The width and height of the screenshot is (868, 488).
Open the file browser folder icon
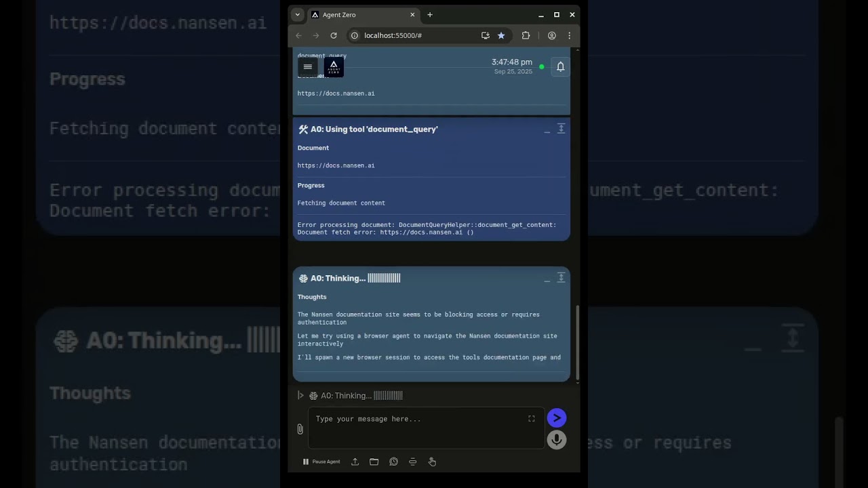pos(374,462)
